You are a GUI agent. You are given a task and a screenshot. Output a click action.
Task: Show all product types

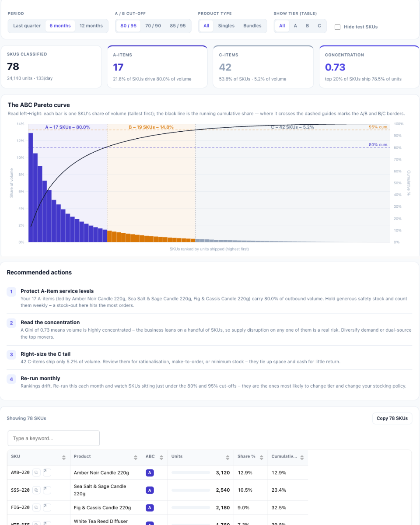[206, 26]
